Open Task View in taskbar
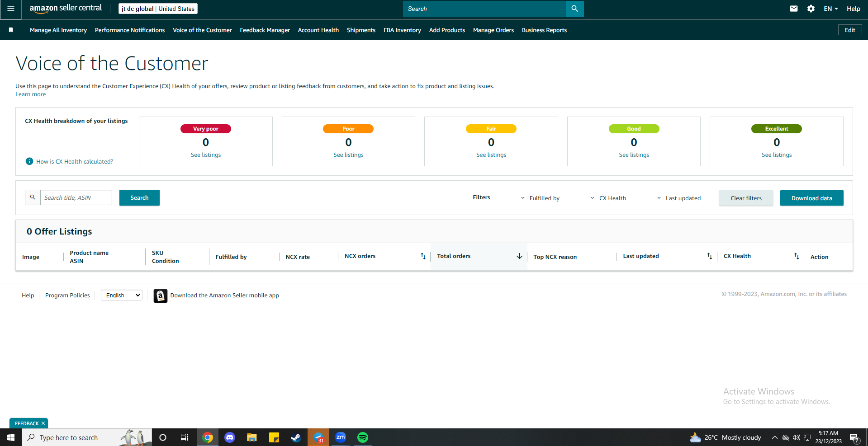868x446 pixels. pos(185,437)
